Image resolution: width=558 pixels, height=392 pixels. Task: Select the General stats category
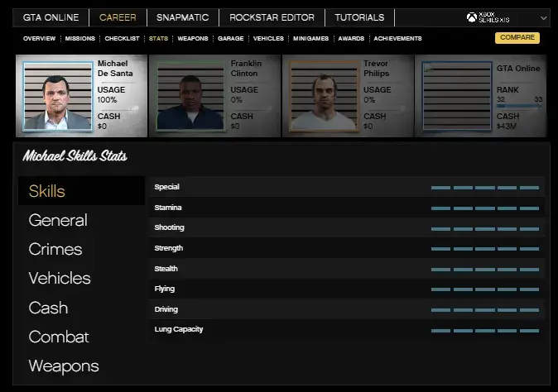pyautogui.click(x=58, y=220)
